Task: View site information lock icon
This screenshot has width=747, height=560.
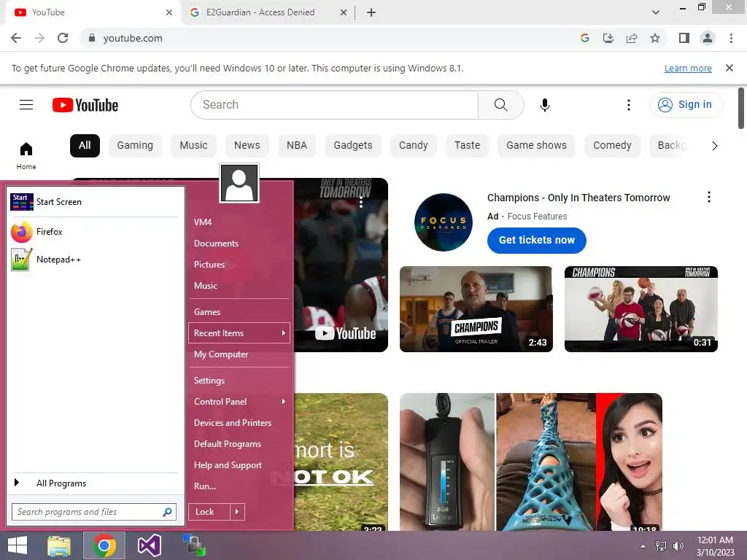Action: (x=92, y=38)
